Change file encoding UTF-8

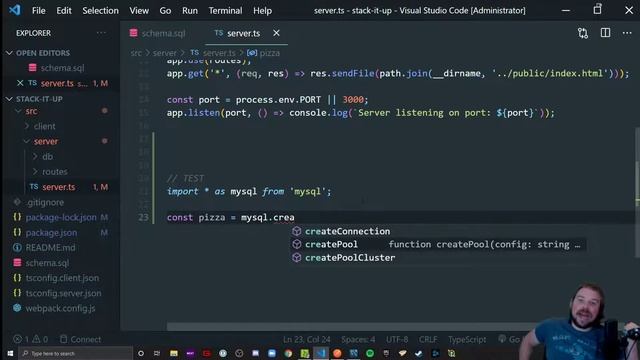[x=397, y=339]
